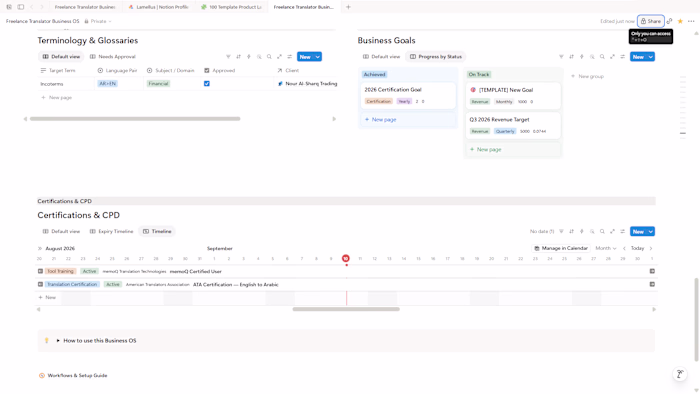
Task: Filter the Certifications & CPD timeline
Action: (561, 231)
